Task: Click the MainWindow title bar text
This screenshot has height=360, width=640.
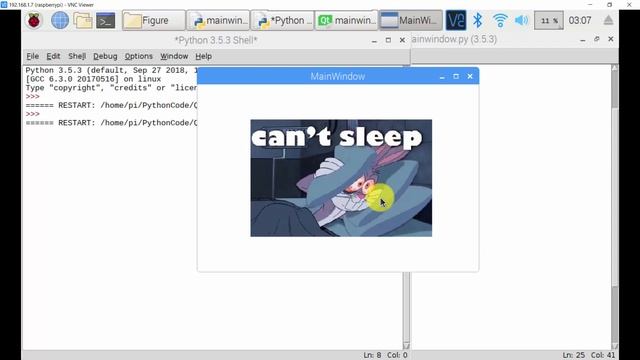Action: point(338,76)
